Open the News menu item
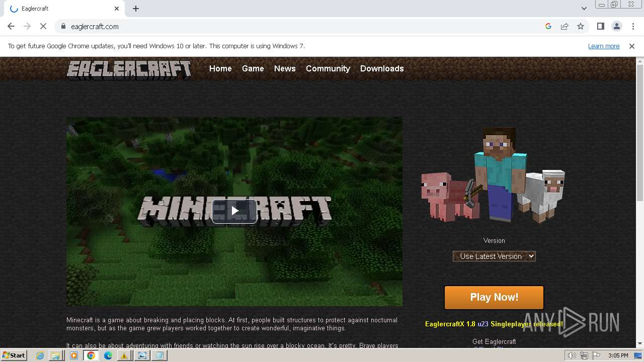The height and width of the screenshot is (362, 644). (x=285, y=68)
